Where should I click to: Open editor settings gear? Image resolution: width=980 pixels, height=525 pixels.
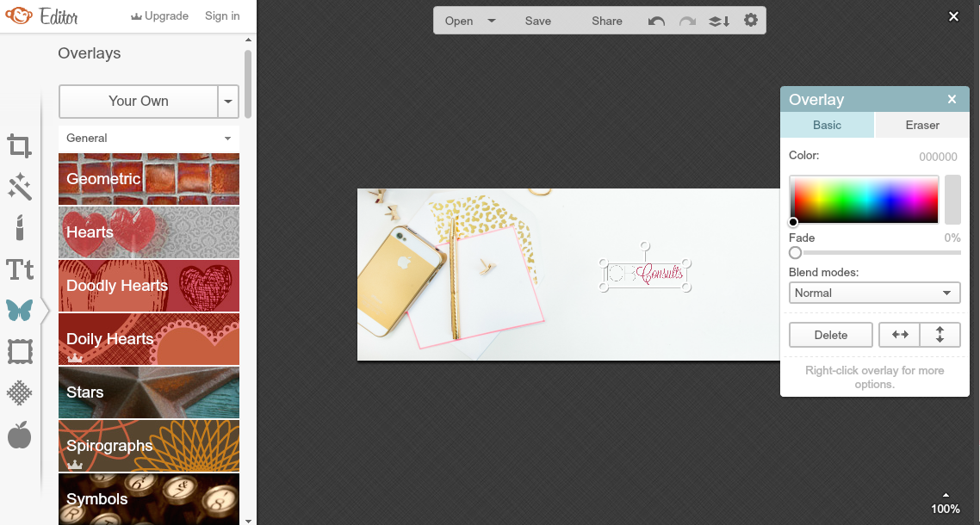click(x=750, y=20)
